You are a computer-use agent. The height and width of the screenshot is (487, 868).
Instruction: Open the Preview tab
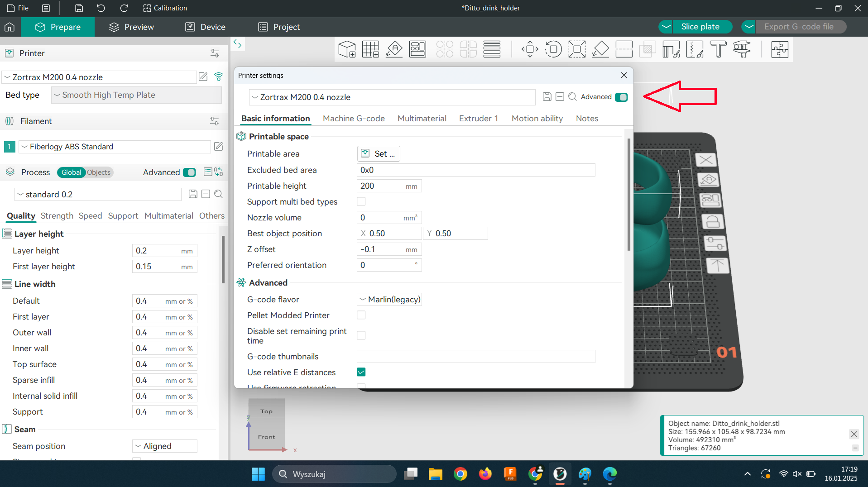click(x=132, y=27)
